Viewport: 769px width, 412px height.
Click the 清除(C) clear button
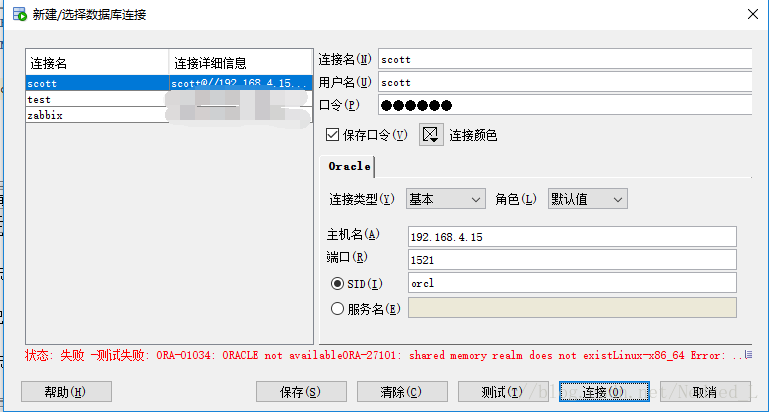coord(402,392)
